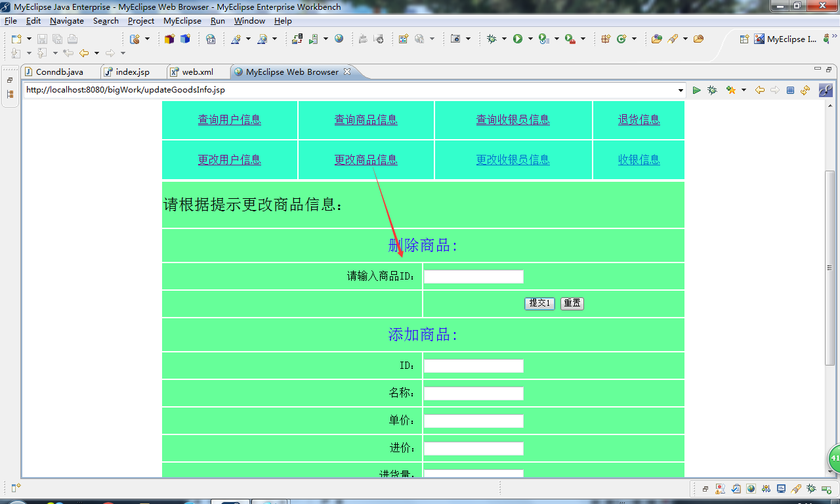Click the 请输入商品ID input field
840x504 pixels.
point(474,277)
